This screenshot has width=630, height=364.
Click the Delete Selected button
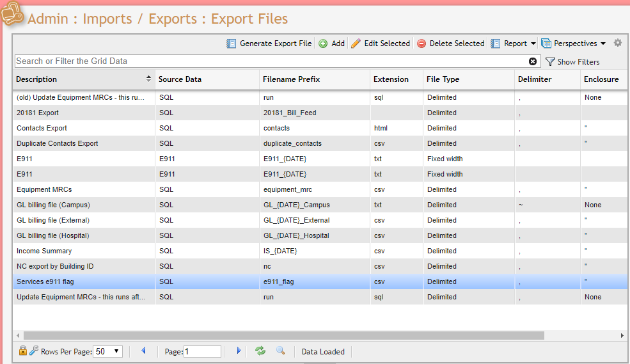(451, 44)
